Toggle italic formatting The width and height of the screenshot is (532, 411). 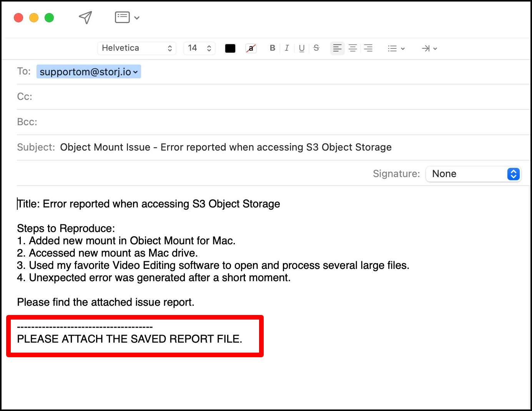[x=287, y=48]
